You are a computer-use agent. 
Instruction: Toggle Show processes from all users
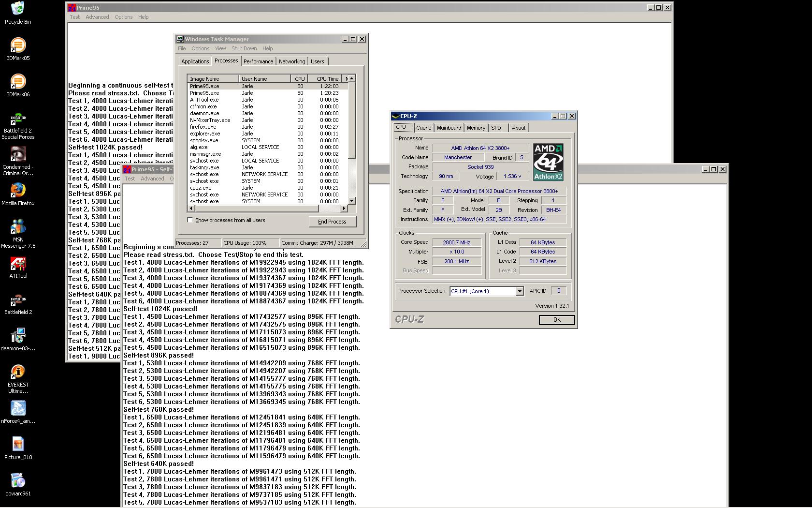point(190,220)
